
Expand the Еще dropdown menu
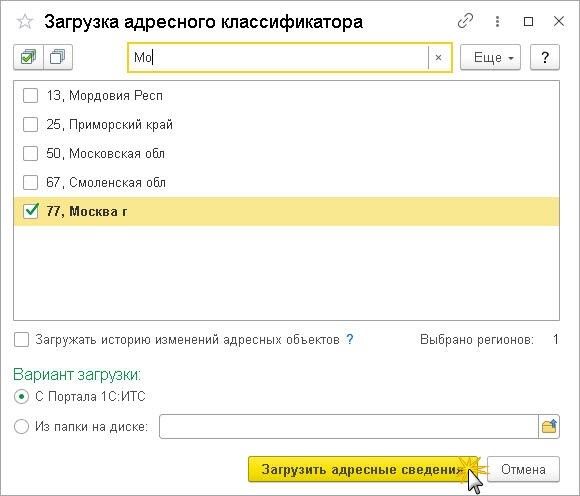pos(490,57)
